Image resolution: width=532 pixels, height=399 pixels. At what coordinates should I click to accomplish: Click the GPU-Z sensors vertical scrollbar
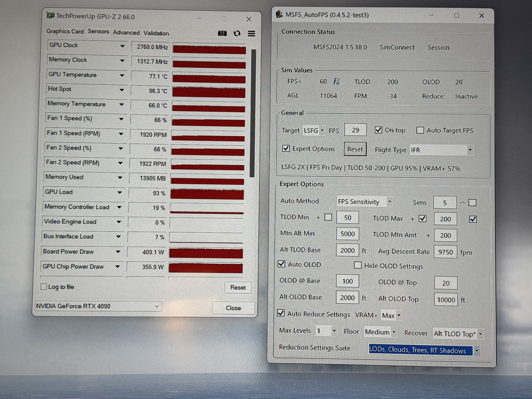click(x=253, y=113)
